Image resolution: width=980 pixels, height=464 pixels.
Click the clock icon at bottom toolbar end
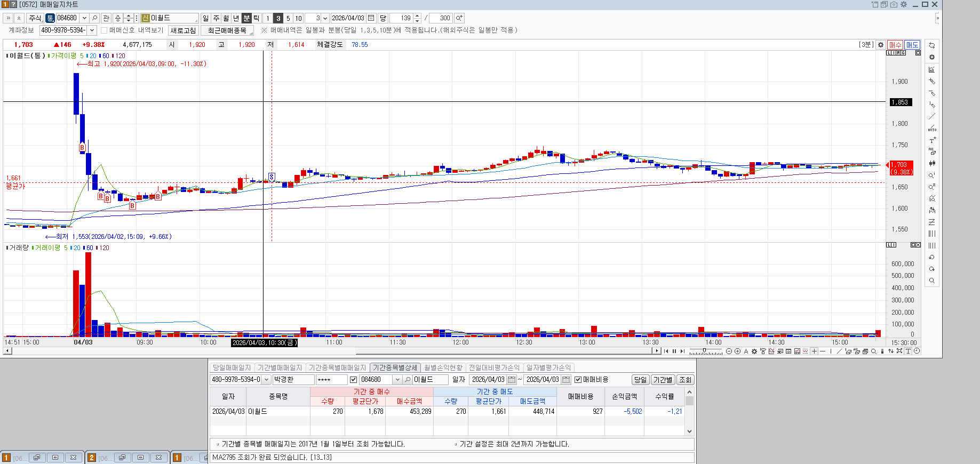click(917, 351)
